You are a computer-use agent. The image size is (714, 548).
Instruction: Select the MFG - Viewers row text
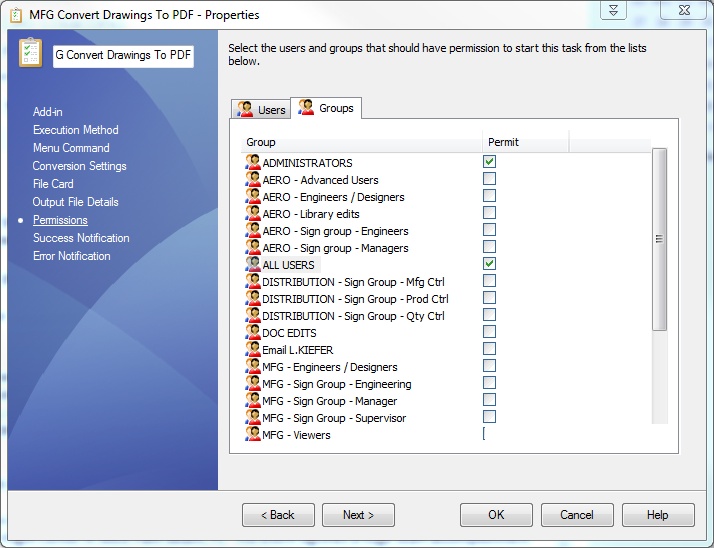tap(296, 435)
